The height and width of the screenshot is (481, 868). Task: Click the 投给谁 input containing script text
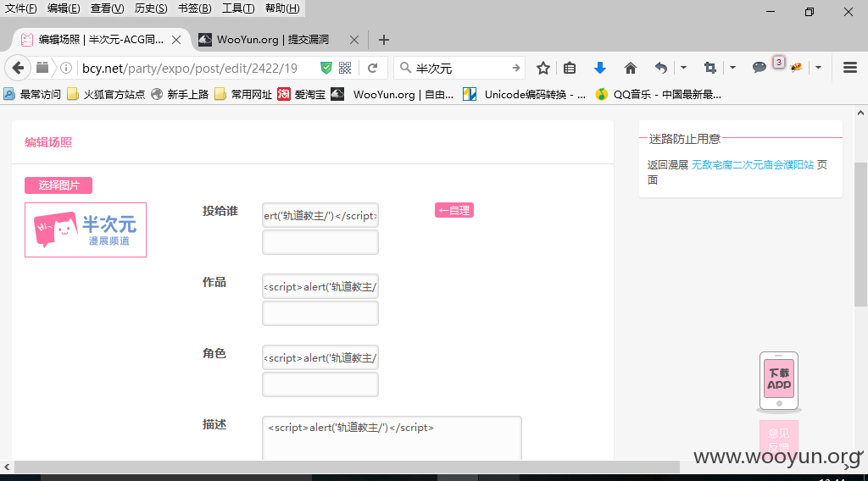tap(320, 216)
